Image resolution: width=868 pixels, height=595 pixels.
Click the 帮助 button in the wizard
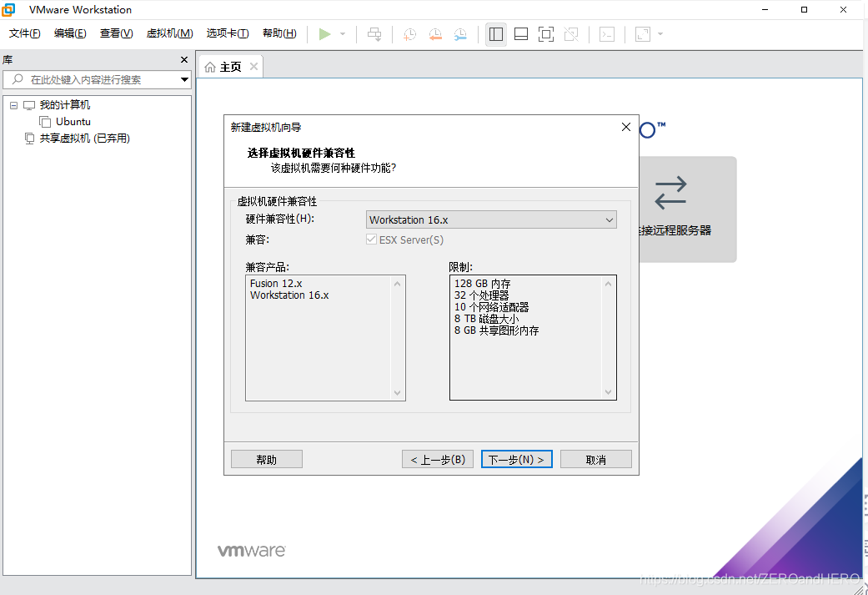click(267, 459)
